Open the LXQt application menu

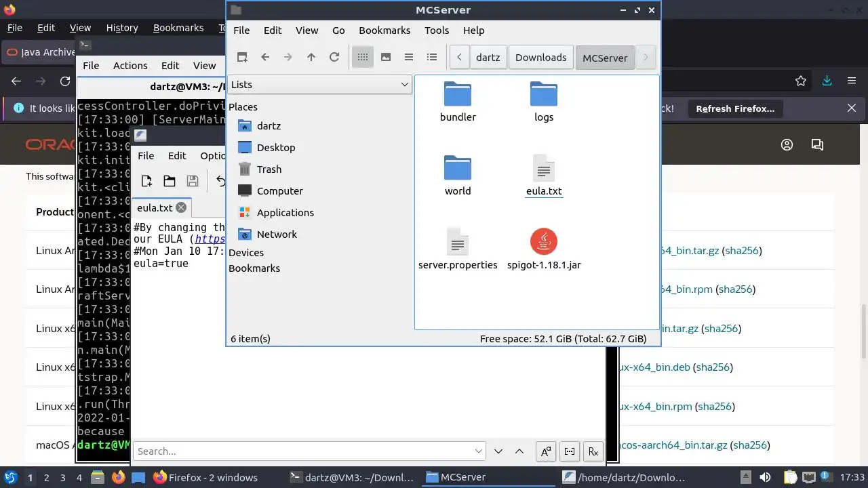click(x=11, y=477)
